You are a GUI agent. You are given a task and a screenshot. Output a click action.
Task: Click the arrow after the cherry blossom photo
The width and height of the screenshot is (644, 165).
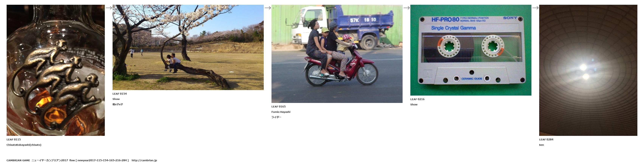pyautogui.click(x=268, y=8)
